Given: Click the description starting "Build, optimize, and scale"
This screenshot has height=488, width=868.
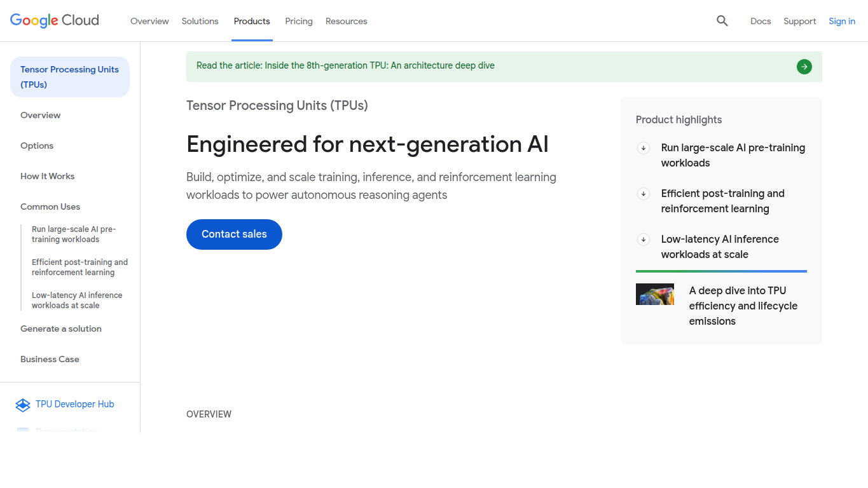Looking at the screenshot, I should pos(371,186).
